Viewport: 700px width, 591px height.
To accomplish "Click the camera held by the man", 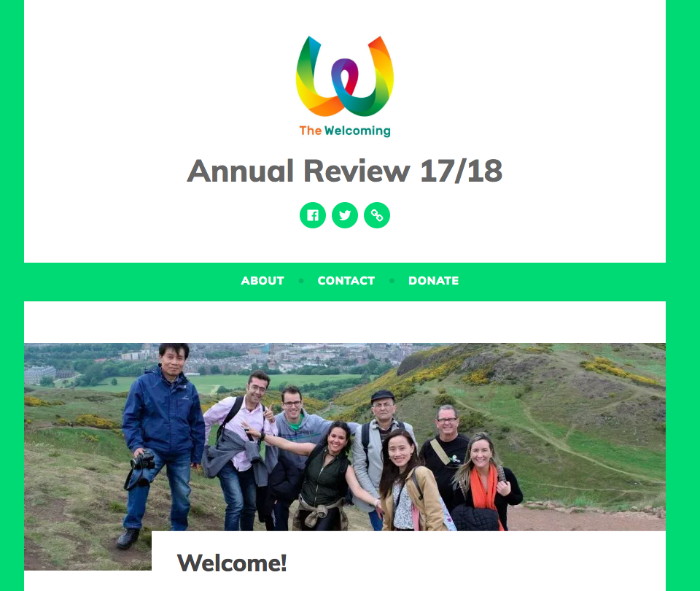I will (143, 460).
